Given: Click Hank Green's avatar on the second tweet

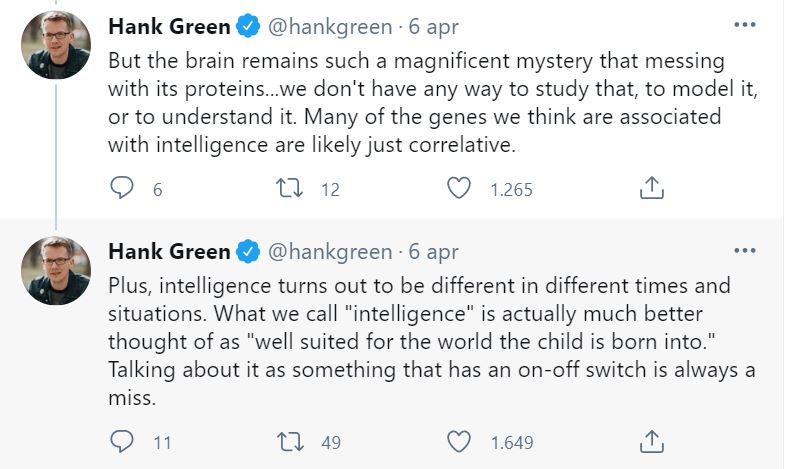Looking at the screenshot, I should [x=55, y=270].
